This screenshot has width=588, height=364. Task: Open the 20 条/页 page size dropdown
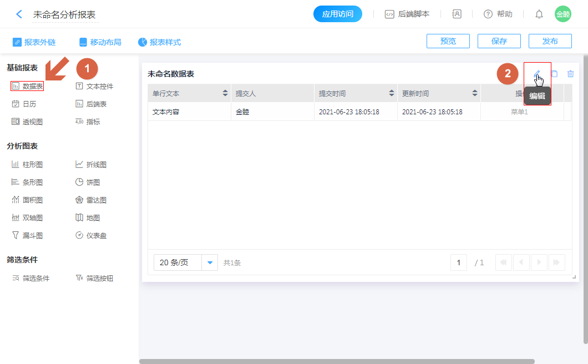[x=210, y=262]
